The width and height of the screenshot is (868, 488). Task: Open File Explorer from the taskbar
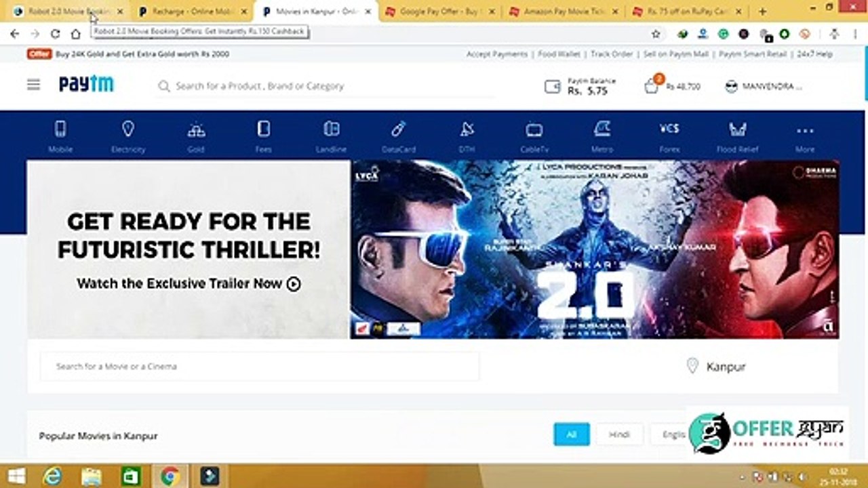pos(92,476)
